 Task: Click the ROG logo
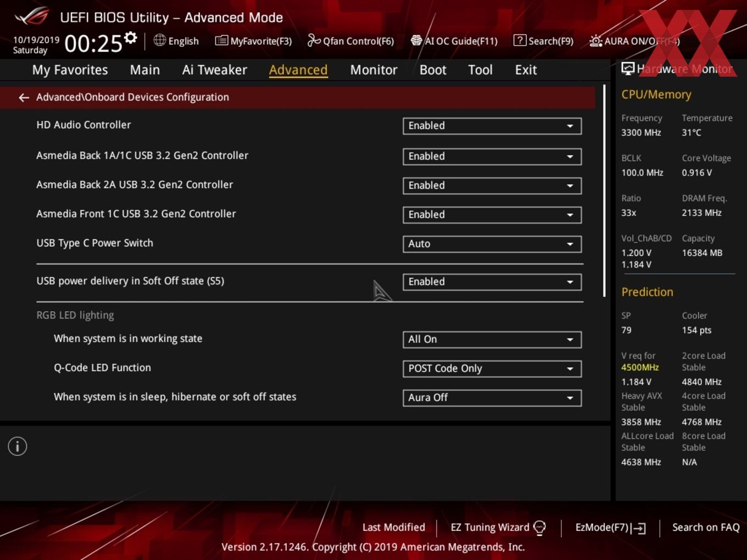32,16
